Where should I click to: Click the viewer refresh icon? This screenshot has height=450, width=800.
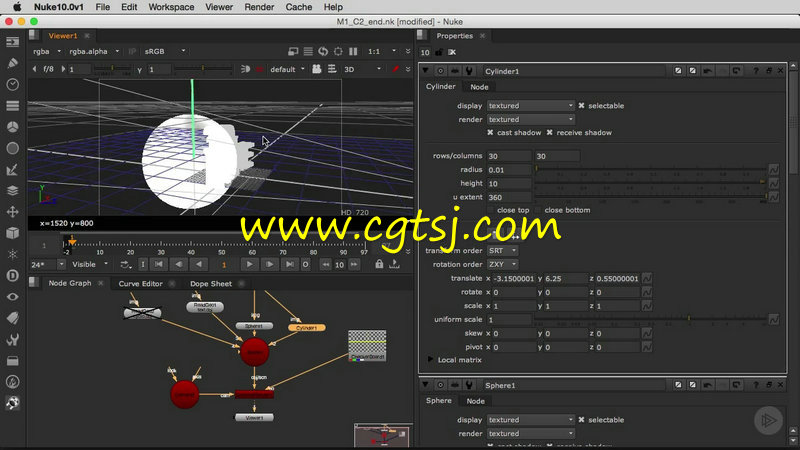coord(323,52)
